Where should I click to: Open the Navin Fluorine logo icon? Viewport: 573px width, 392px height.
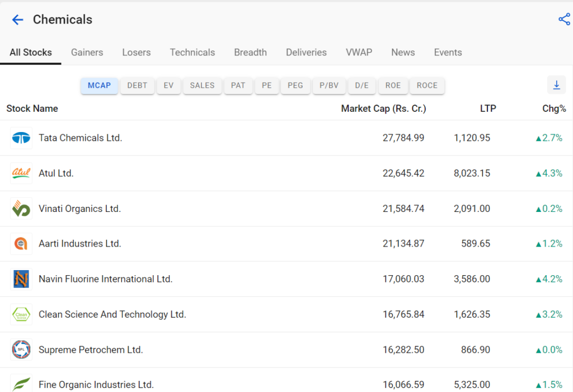21,279
